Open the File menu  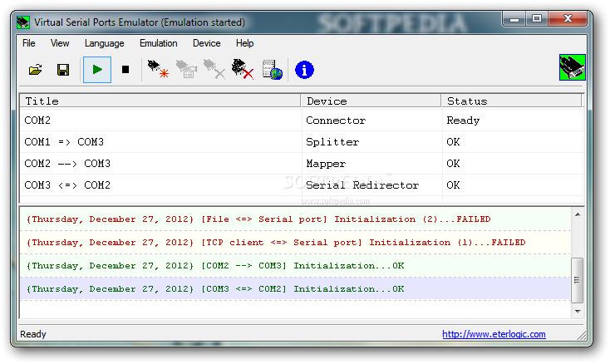point(29,43)
